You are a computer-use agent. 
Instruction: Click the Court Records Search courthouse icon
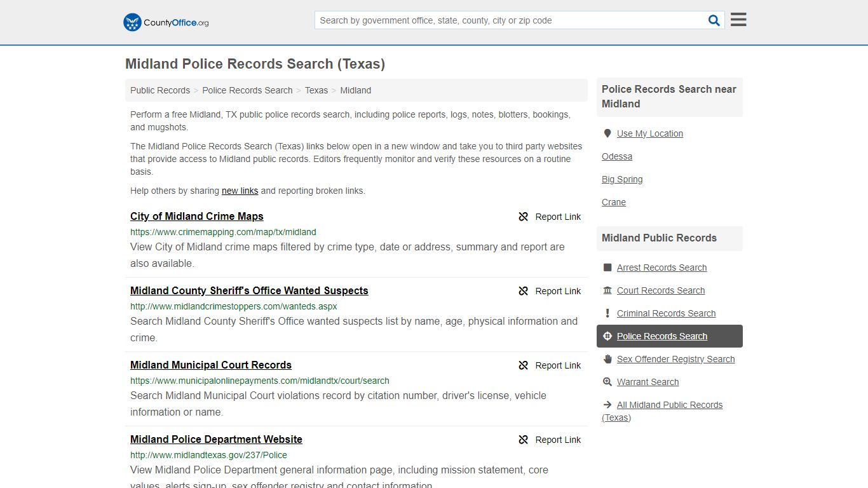point(607,290)
